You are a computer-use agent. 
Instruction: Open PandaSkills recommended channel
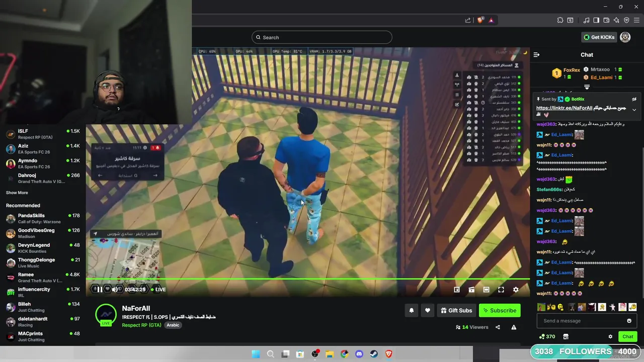43,218
